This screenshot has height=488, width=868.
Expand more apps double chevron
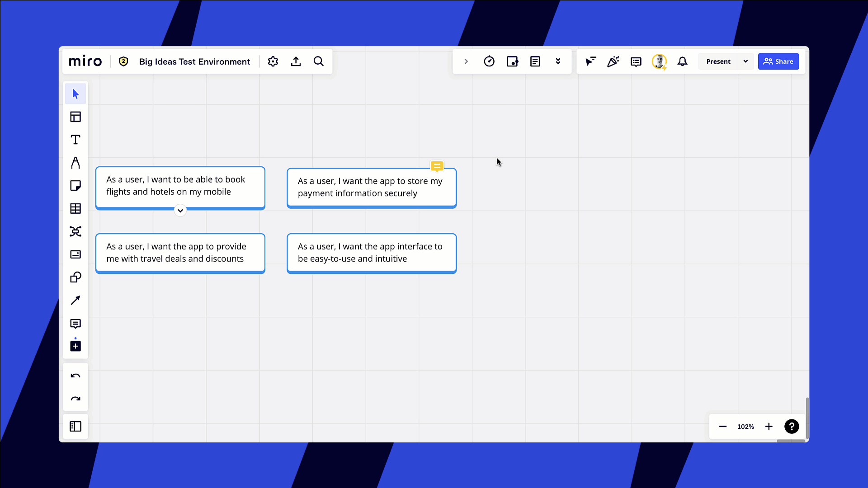point(558,61)
